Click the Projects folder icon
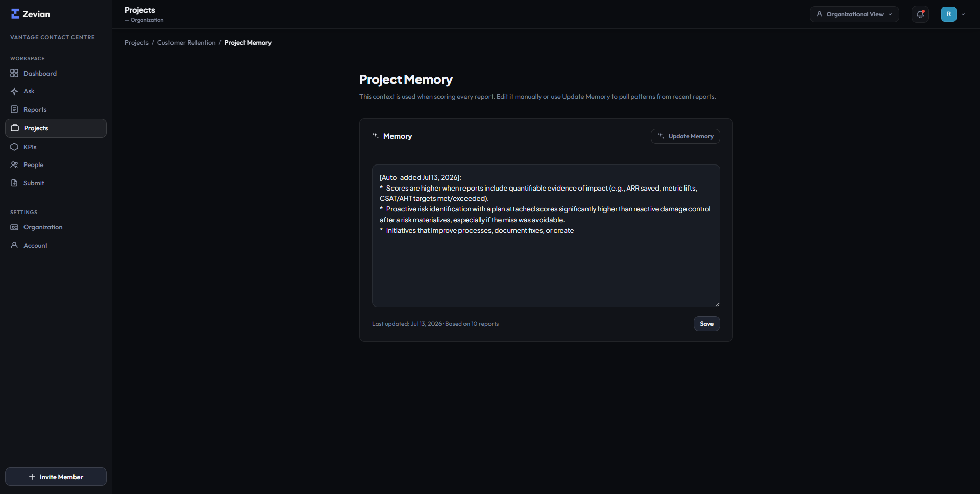980x494 pixels. point(15,128)
